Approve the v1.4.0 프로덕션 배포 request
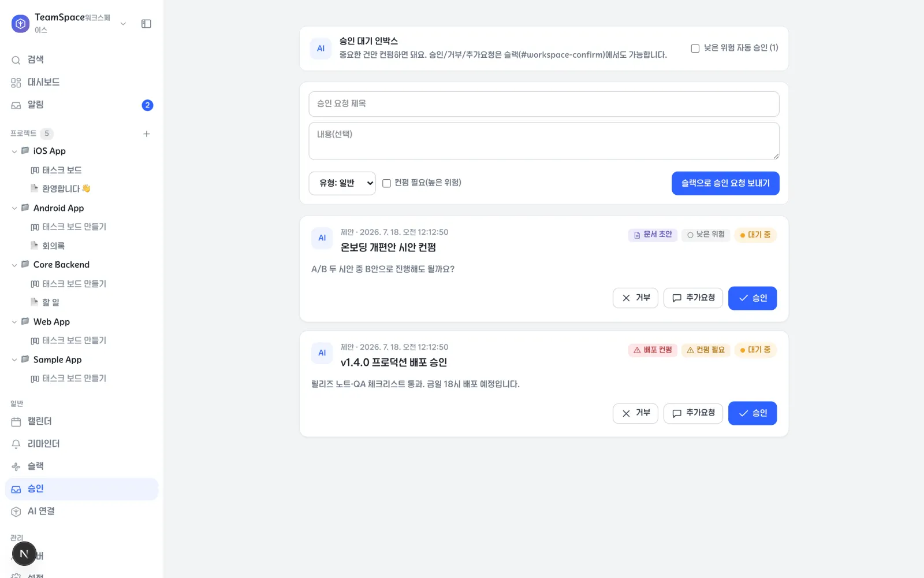This screenshot has height=578, width=924. tap(752, 413)
